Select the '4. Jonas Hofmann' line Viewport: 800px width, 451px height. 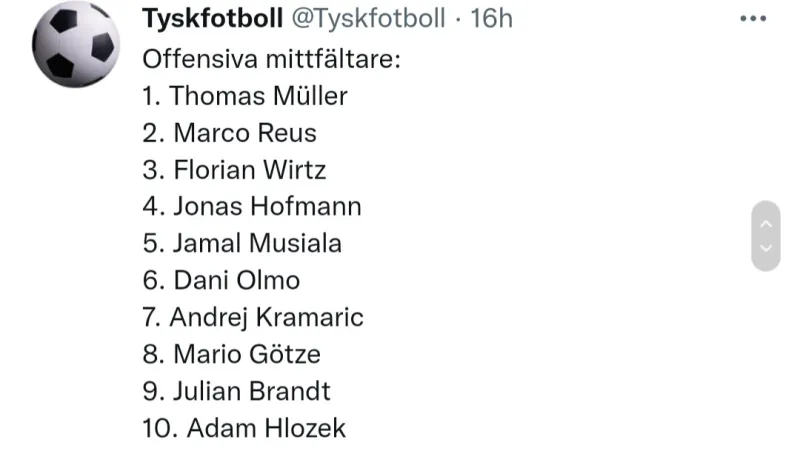click(252, 207)
